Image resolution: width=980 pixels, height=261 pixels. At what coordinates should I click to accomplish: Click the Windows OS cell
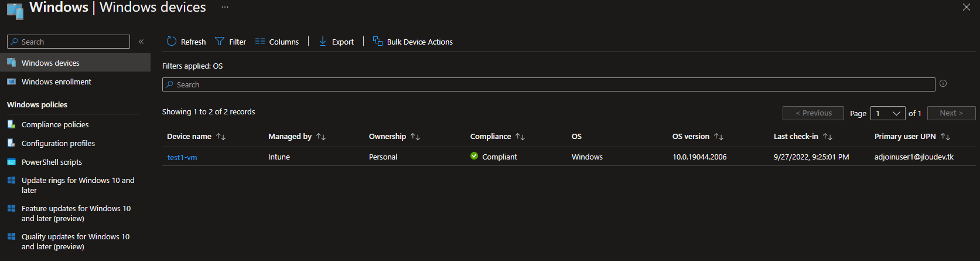(x=587, y=157)
